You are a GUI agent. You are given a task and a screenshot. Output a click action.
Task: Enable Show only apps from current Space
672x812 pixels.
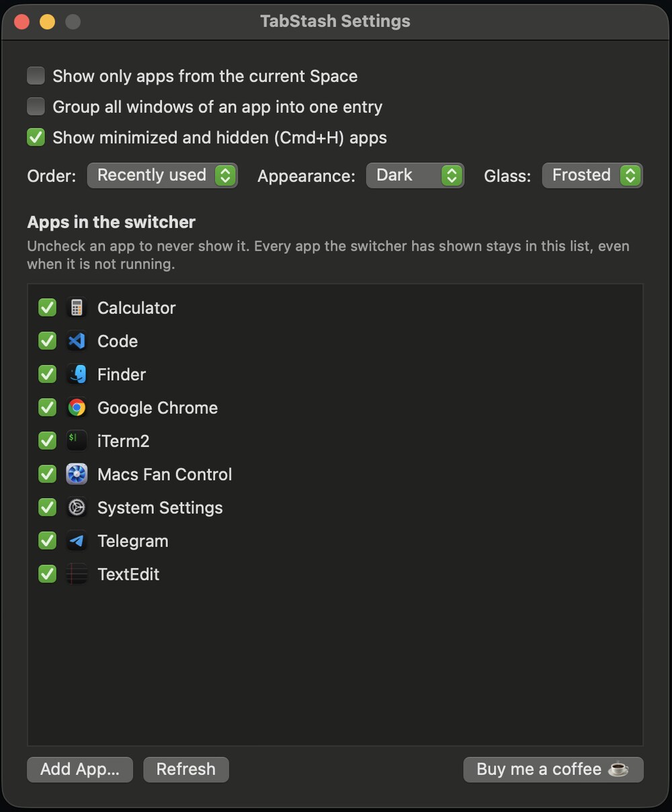[x=36, y=75]
